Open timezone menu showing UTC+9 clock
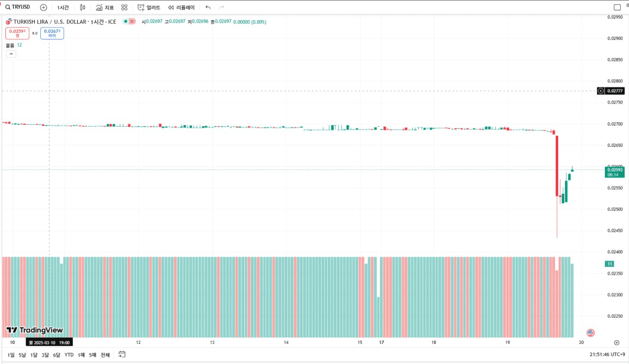 click(x=607, y=355)
